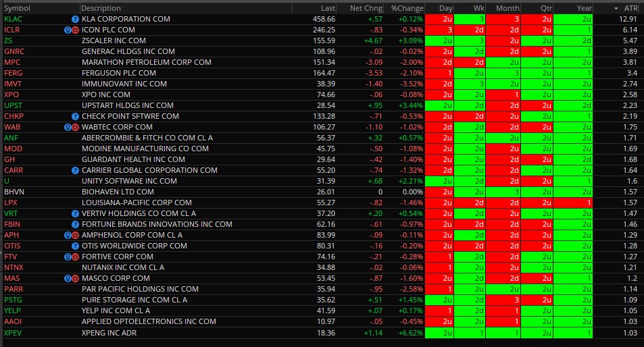Click the red Qtr cell in KLAC row
The height and width of the screenshot is (347, 644).
pos(537,20)
